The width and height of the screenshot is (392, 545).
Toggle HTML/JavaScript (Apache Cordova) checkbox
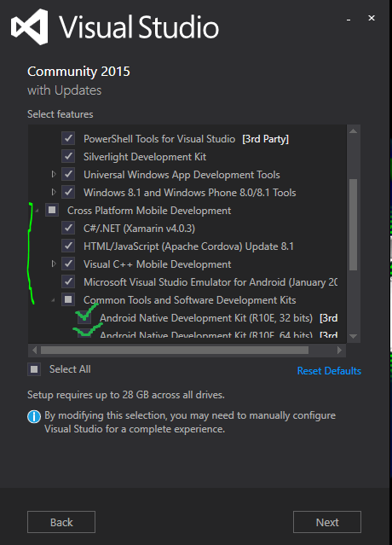tap(68, 246)
